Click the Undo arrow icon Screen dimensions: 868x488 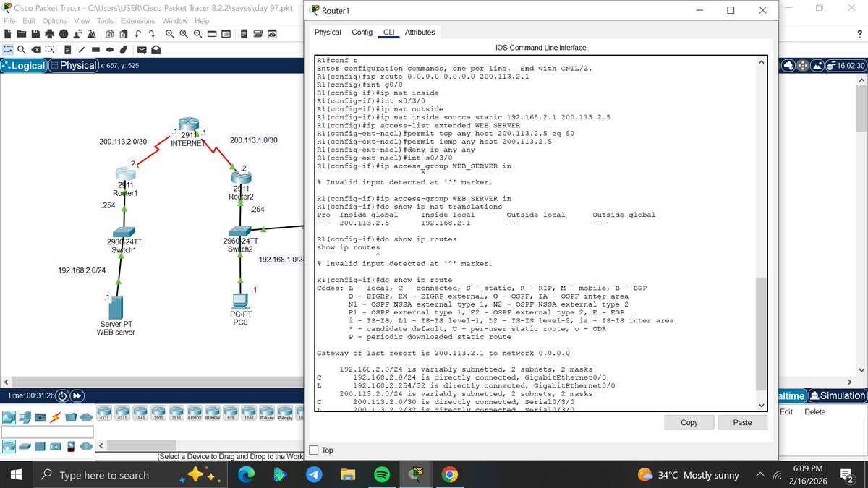(137, 34)
